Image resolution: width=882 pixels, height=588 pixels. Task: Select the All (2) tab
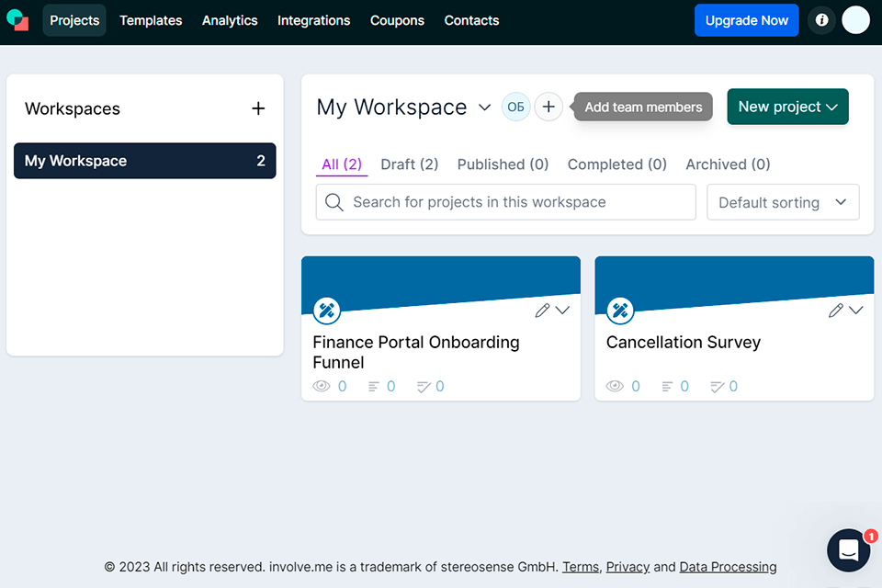(342, 164)
